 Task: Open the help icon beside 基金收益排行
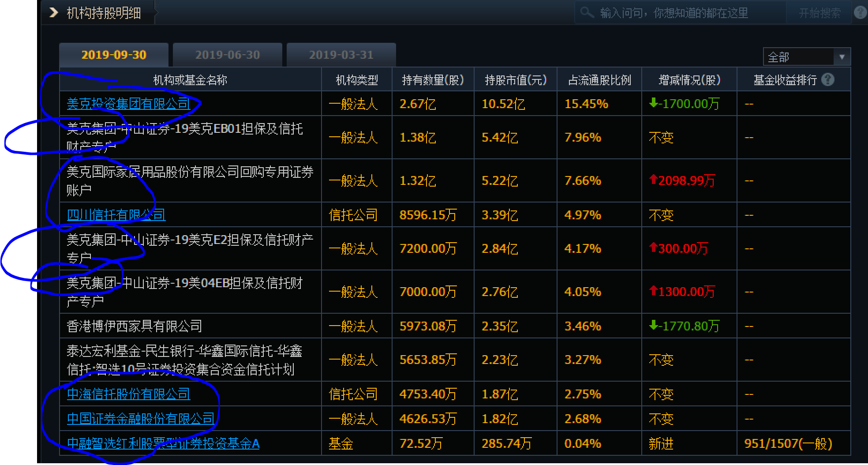(x=828, y=80)
